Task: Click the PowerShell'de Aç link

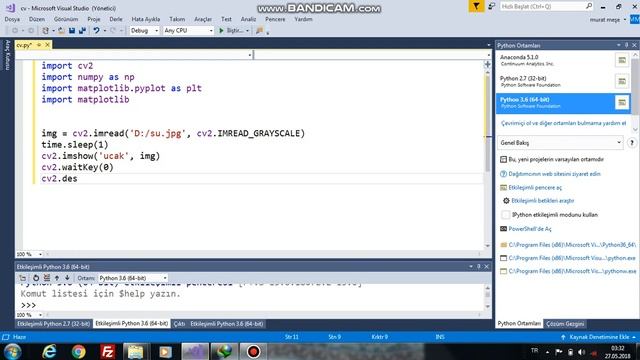Action: tap(530, 229)
